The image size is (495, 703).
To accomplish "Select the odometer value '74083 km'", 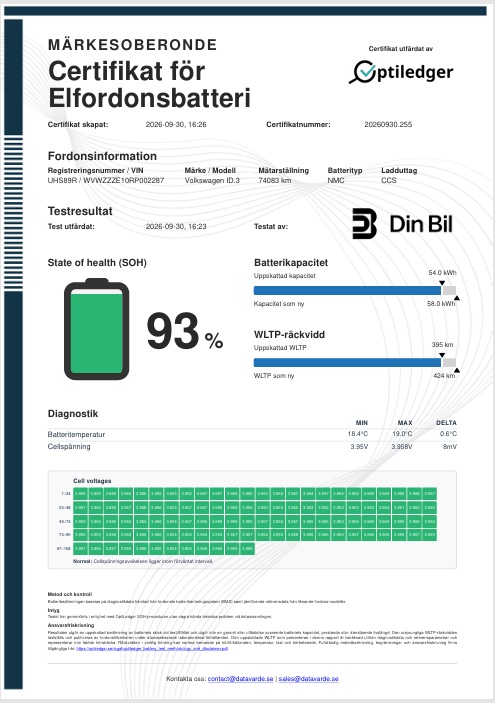I will point(274,180).
